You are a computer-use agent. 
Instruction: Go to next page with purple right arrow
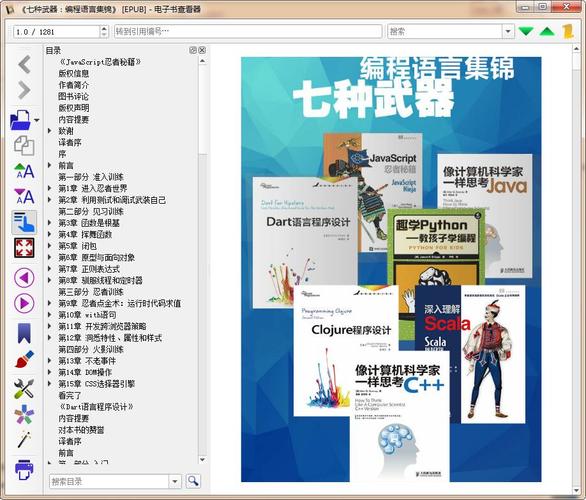tap(24, 303)
